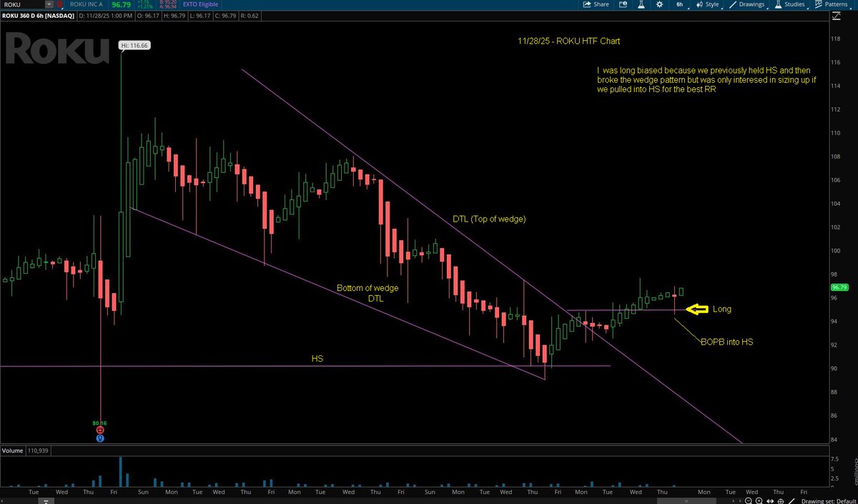Click the current price label 96.79 on axis
Image resolution: width=858 pixels, height=504 pixels.
(x=838, y=287)
